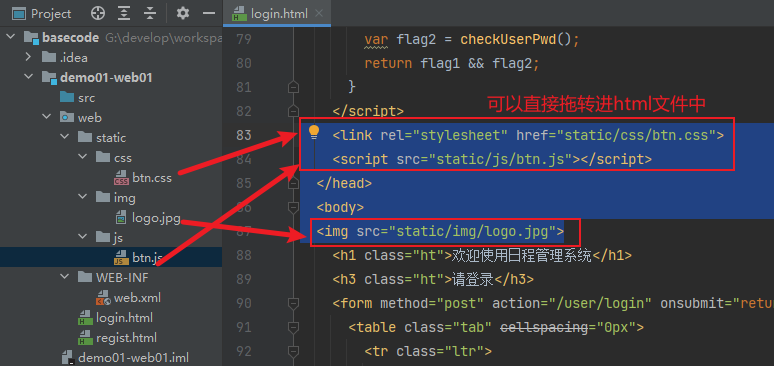Collapse the WEB-INF folder
Image resolution: width=774 pixels, height=366 pixels.
click(x=65, y=278)
